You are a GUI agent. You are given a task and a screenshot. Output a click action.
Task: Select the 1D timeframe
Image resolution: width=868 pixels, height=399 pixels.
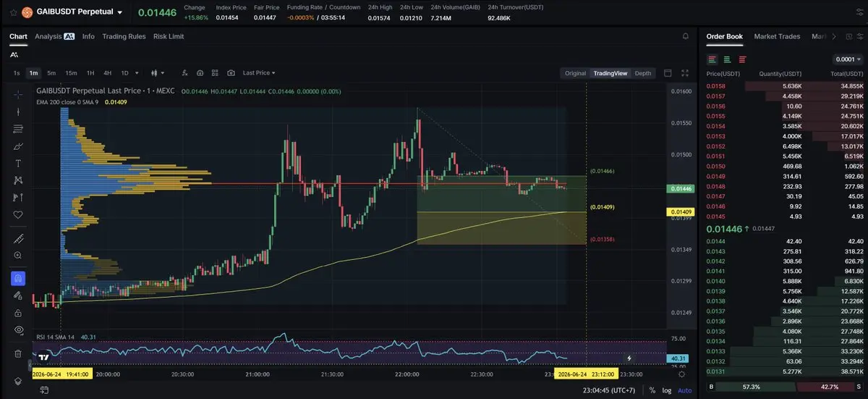[124, 73]
